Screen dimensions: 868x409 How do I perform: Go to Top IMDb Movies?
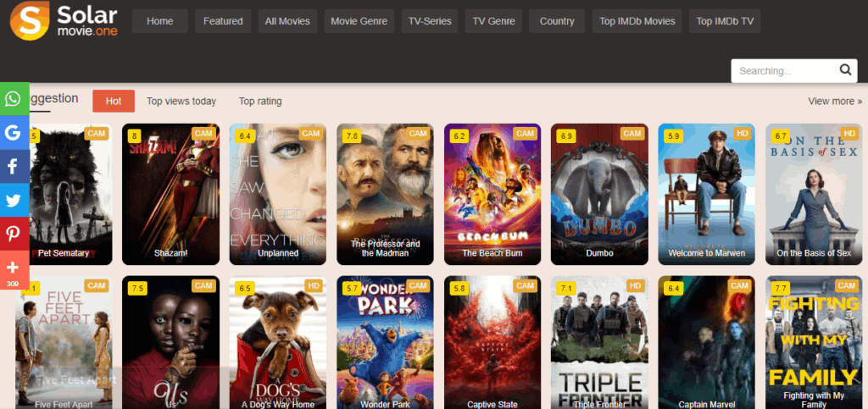(637, 21)
